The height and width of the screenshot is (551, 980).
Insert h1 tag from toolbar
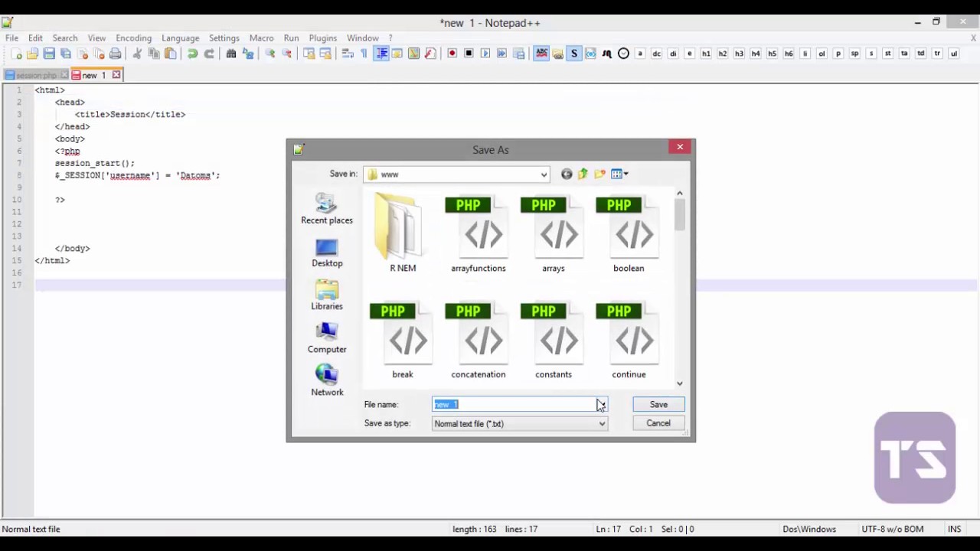point(706,54)
